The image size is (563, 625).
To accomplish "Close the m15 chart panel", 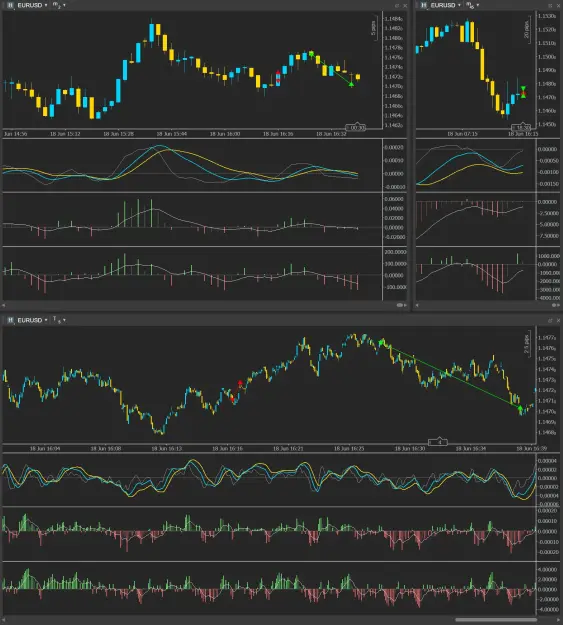I will (558, 6).
